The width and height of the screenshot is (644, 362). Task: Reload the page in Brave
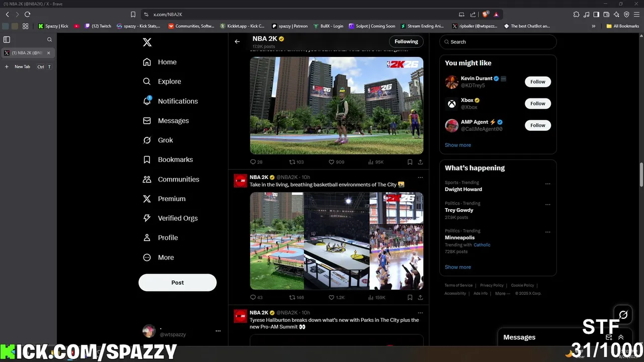tap(27, 15)
